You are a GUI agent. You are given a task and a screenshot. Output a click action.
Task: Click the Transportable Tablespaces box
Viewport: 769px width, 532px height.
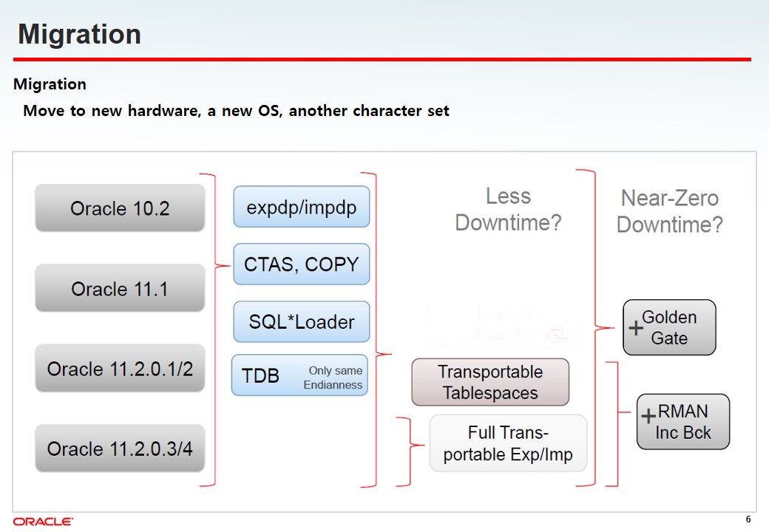(490, 382)
